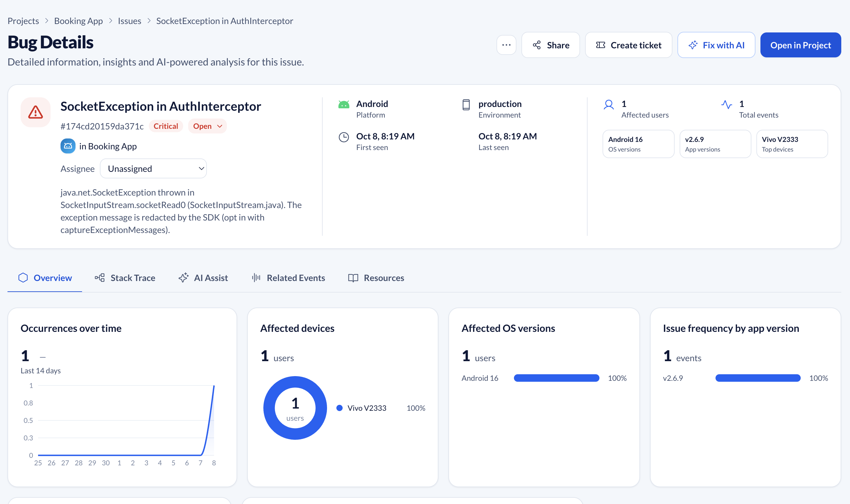
Task: Click the First seen clock icon
Action: point(344,137)
